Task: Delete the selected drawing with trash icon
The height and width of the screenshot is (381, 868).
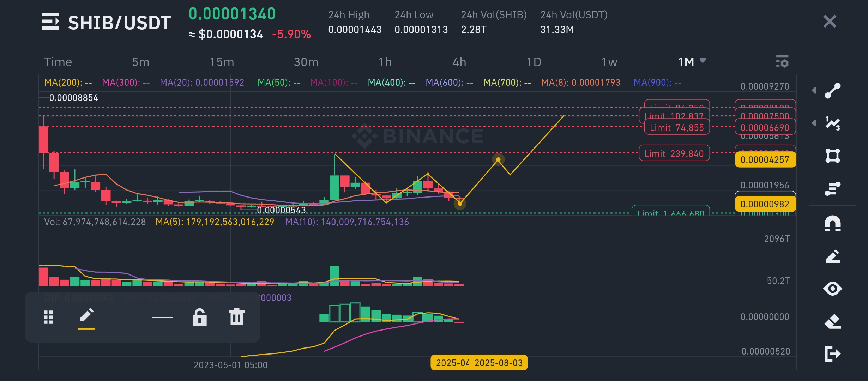Action: pos(236,317)
